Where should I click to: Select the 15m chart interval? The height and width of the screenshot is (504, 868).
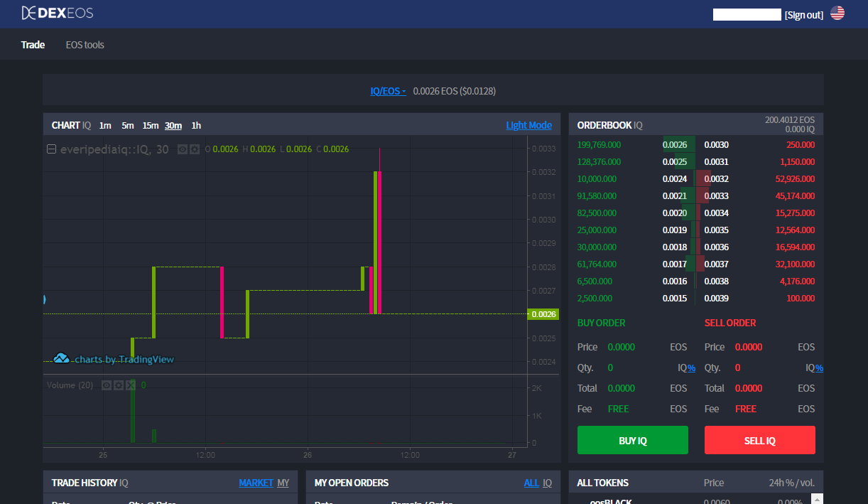151,125
